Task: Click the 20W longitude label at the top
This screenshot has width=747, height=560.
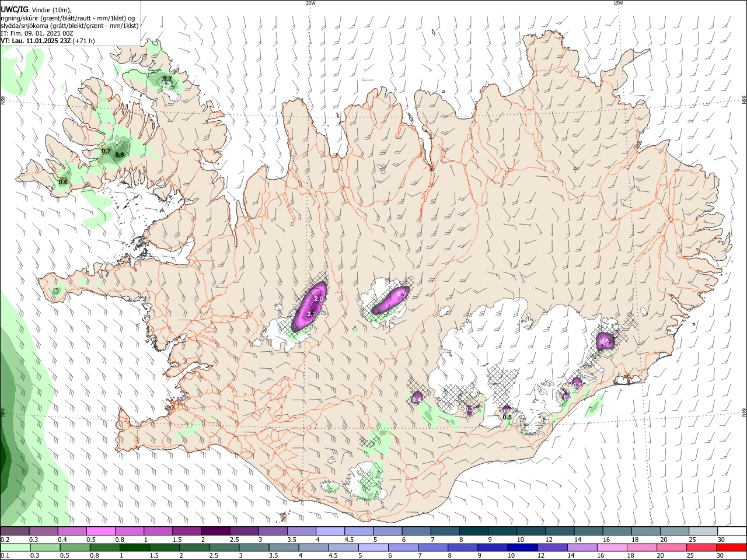Action: point(310,3)
